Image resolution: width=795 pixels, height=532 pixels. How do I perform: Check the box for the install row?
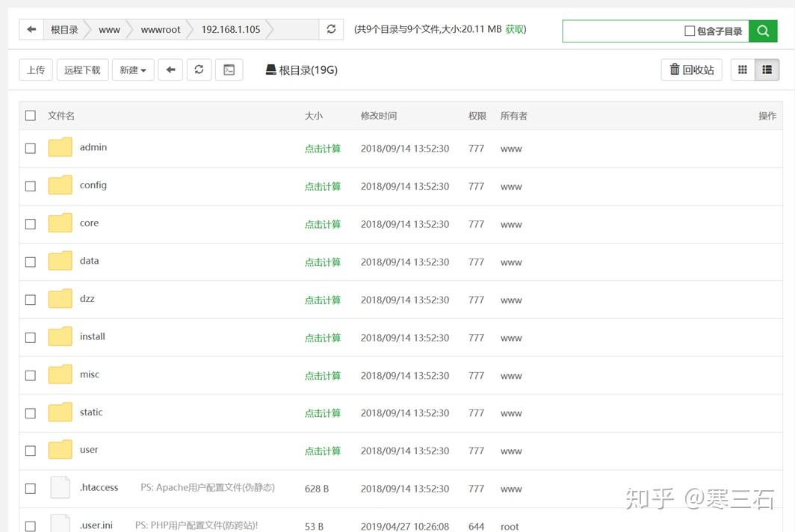31,337
